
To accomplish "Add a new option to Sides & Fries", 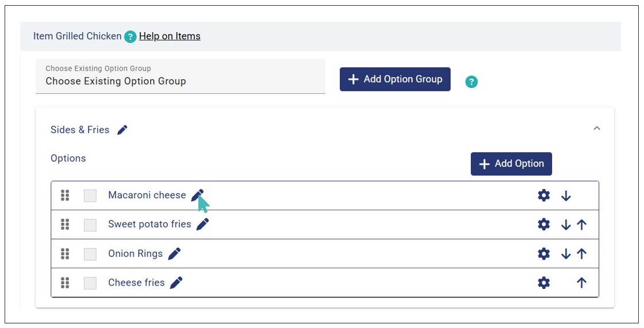I will tap(511, 164).
